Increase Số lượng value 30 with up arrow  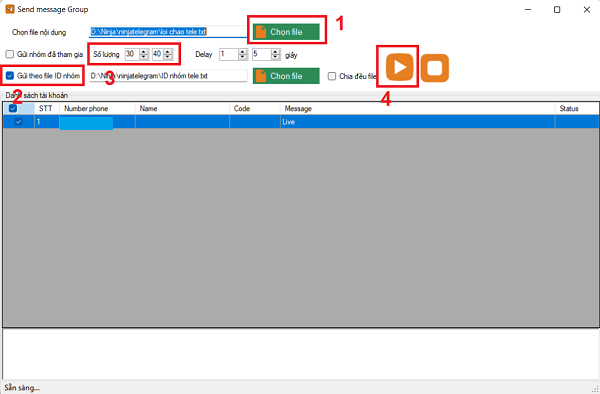coord(143,52)
